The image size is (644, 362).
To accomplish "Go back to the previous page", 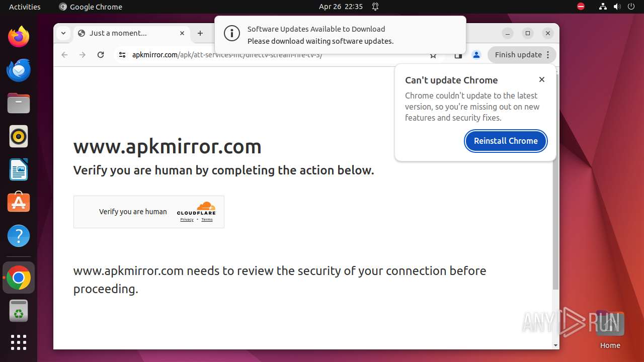I will [x=64, y=55].
